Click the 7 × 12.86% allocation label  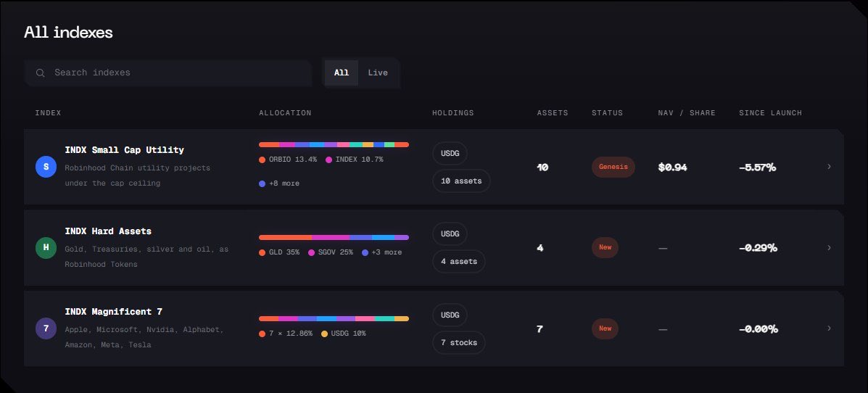pos(291,334)
